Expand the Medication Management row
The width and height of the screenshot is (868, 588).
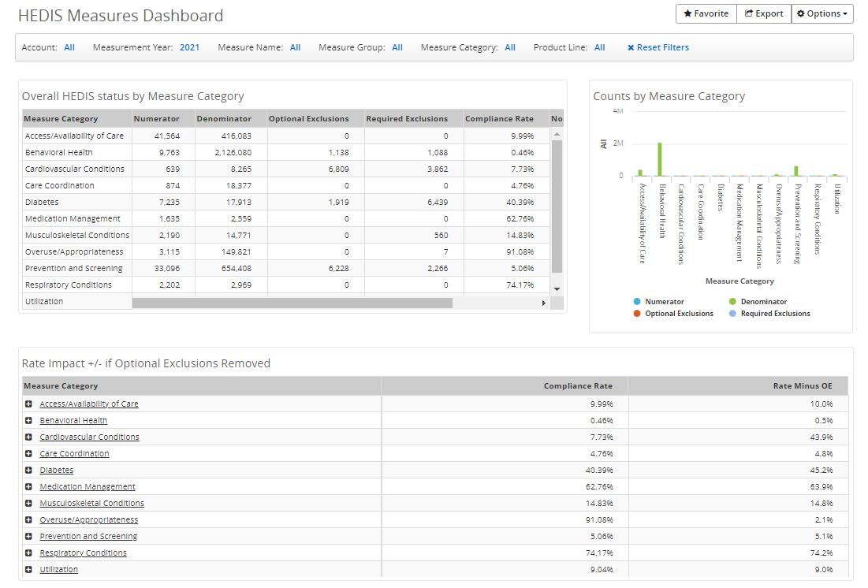coord(29,486)
